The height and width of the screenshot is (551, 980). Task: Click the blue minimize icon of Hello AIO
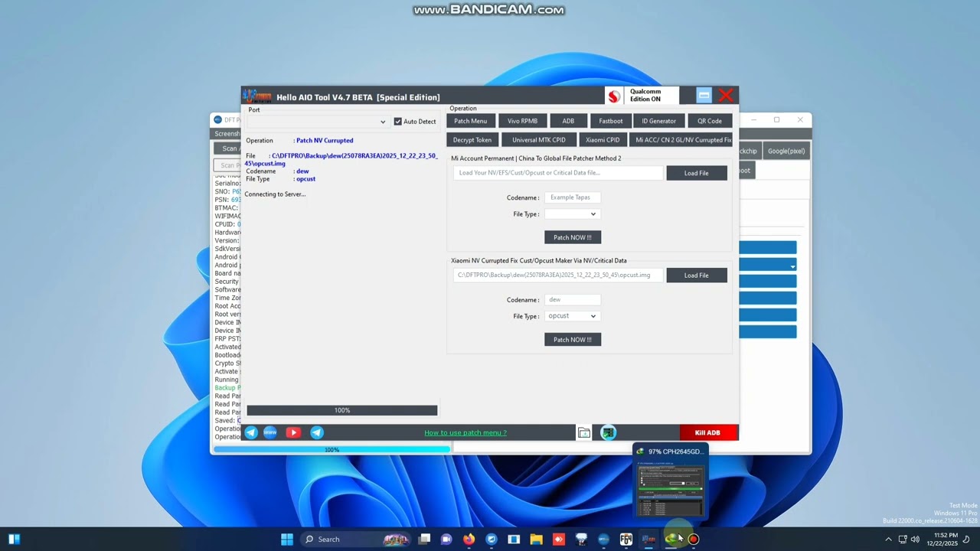pos(704,96)
